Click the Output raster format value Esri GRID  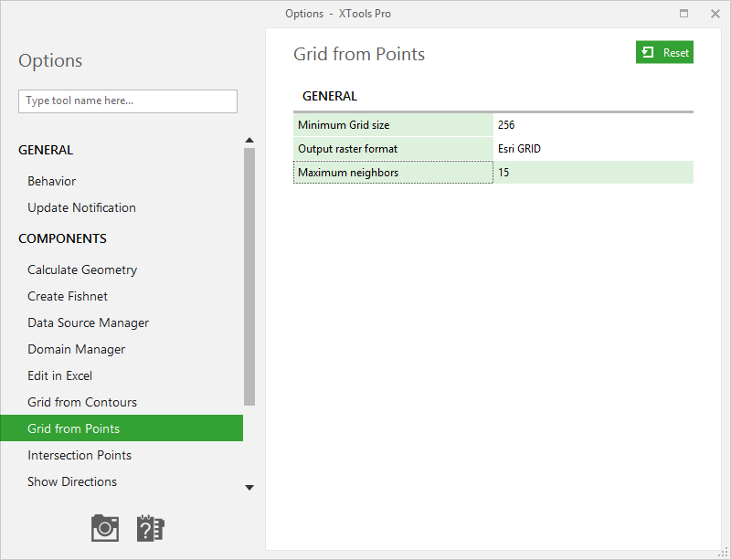coord(593,149)
